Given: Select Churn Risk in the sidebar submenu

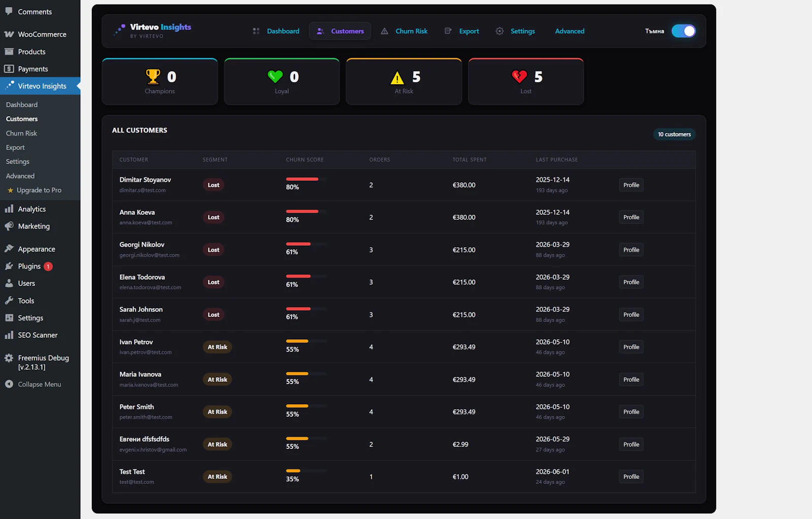Looking at the screenshot, I should pos(21,133).
